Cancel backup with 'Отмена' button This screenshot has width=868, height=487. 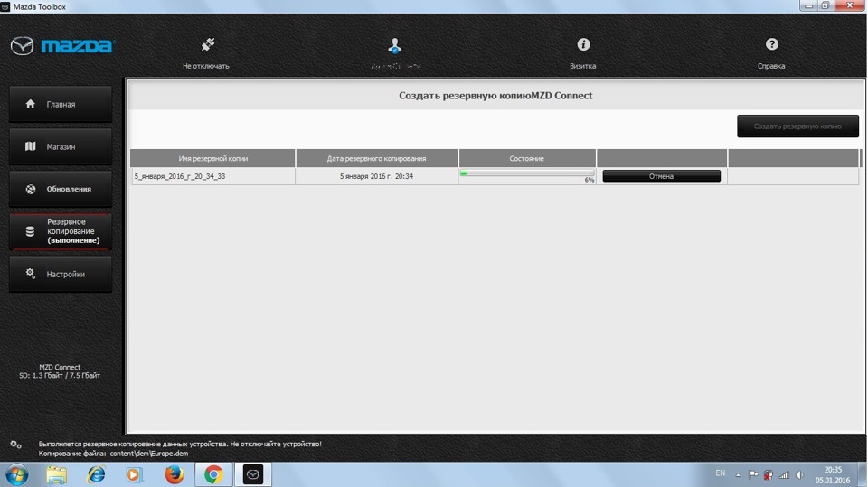[x=662, y=176]
